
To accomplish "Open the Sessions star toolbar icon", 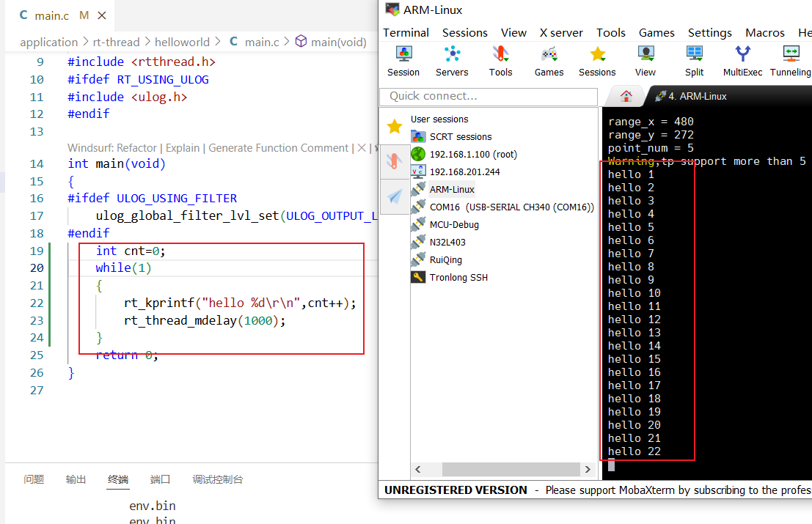I will pos(597,61).
